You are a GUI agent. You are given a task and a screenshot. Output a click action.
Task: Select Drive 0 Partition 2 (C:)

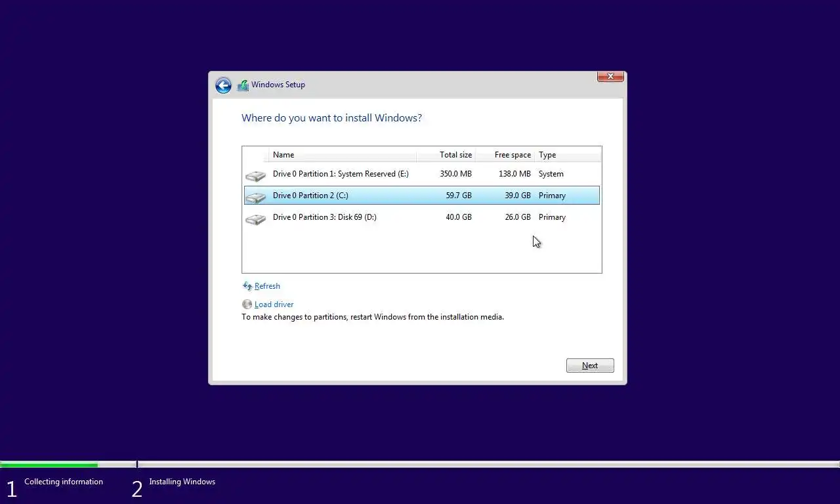pyautogui.click(x=421, y=196)
